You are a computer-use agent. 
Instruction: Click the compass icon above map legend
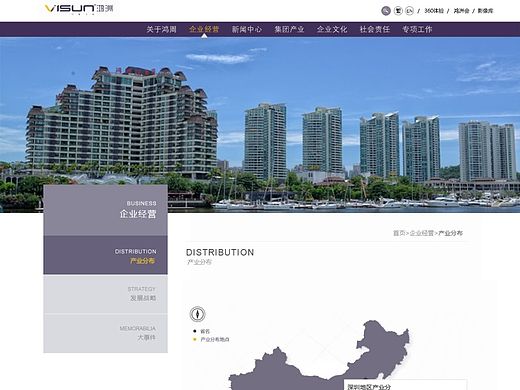(x=197, y=314)
